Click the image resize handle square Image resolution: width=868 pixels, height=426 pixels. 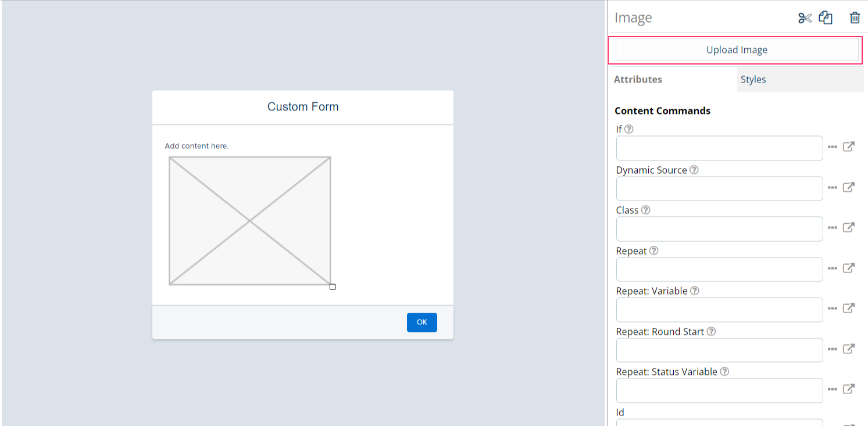coord(333,287)
